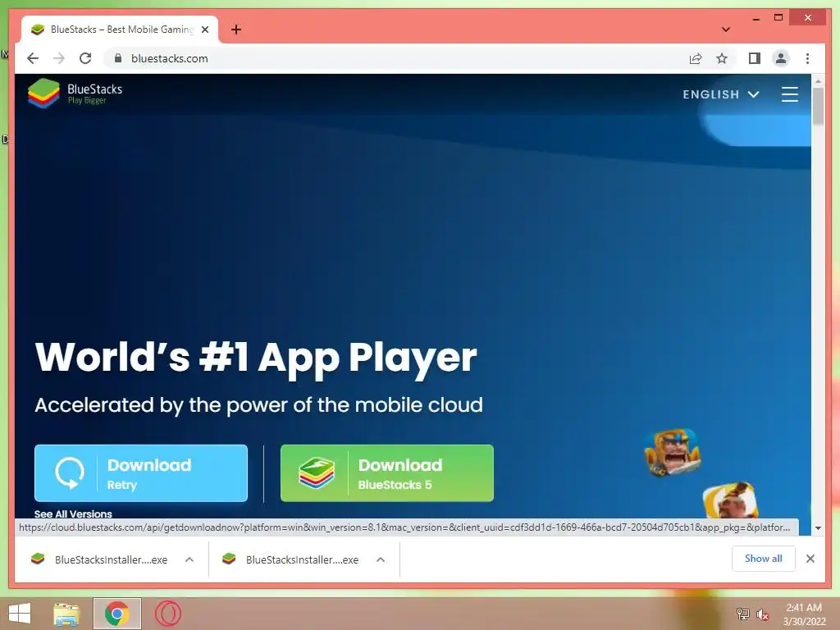Open the tab search chevron in title bar
This screenshot has width=840, height=630.
[726, 30]
